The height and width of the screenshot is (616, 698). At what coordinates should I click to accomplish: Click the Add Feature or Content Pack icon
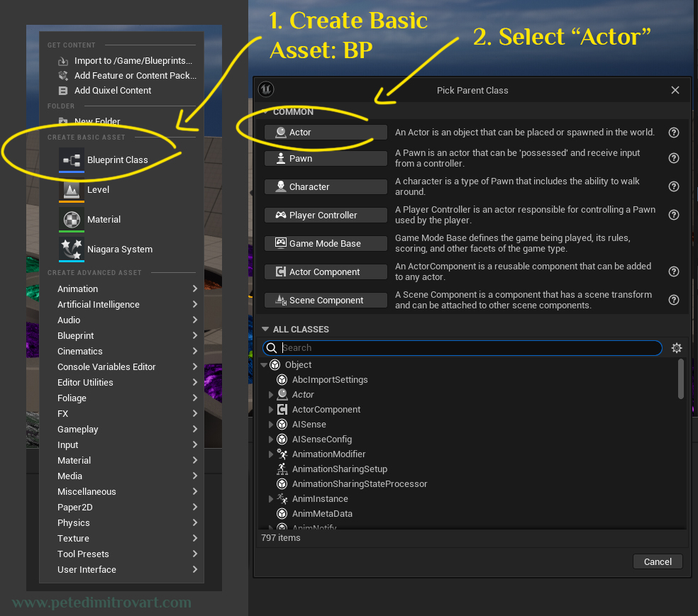[x=63, y=76]
